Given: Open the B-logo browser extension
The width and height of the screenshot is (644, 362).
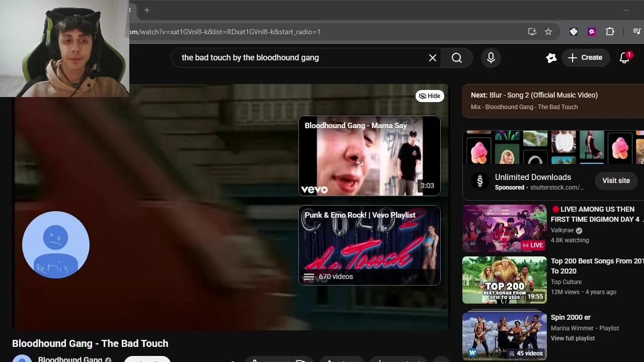Looking at the screenshot, I should click(x=574, y=32).
